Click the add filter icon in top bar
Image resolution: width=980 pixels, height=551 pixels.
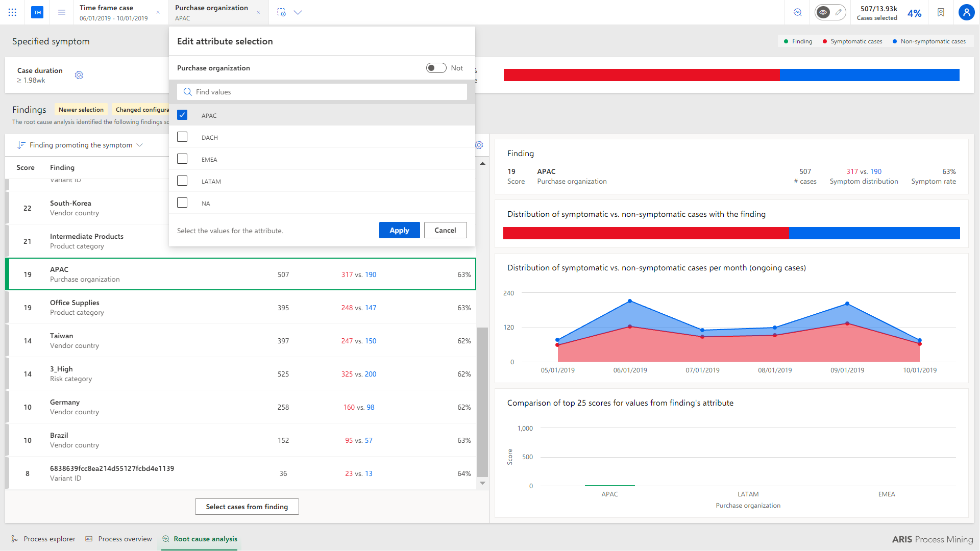[281, 12]
